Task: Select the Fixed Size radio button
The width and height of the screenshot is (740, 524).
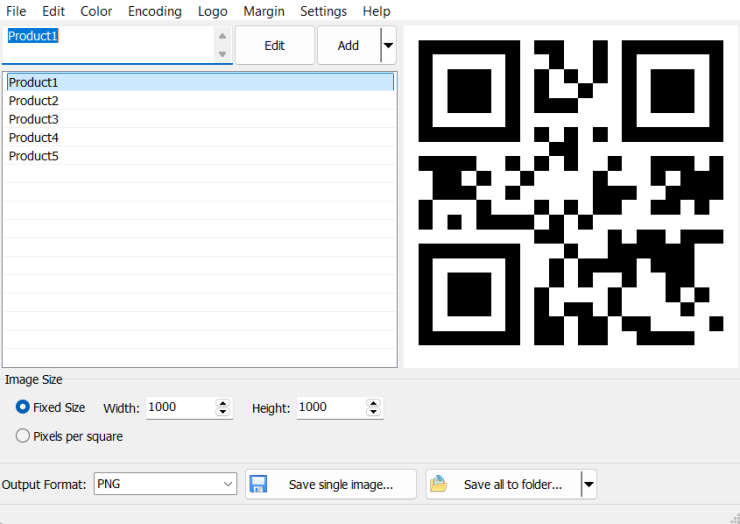Action: click(23, 407)
